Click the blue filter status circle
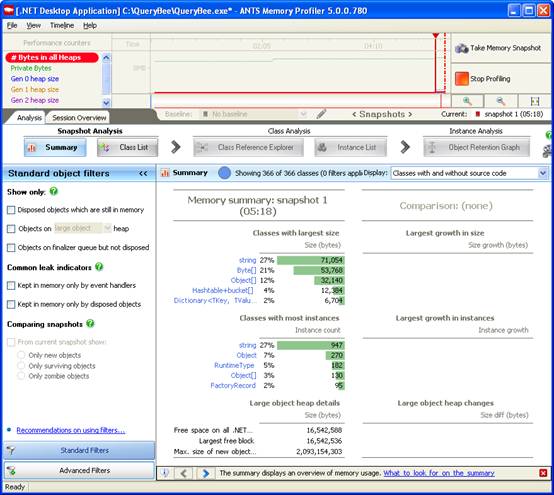Image resolution: width=554 pixels, height=495 pixels. [224, 173]
